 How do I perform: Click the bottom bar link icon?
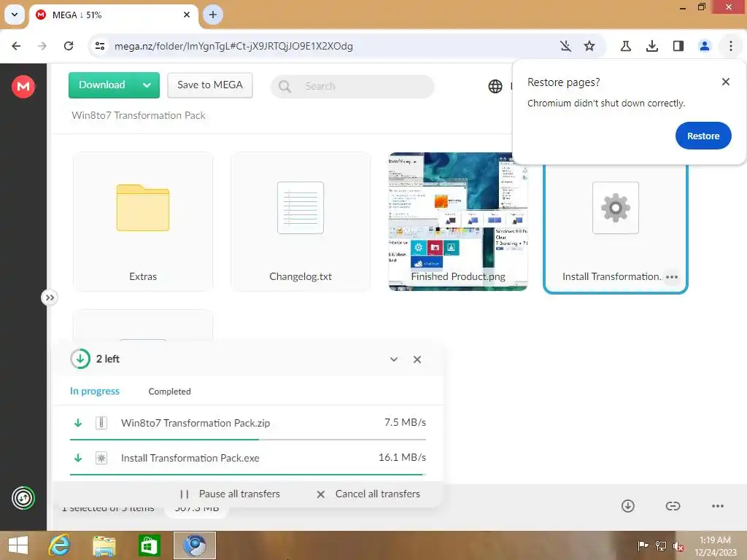click(673, 506)
